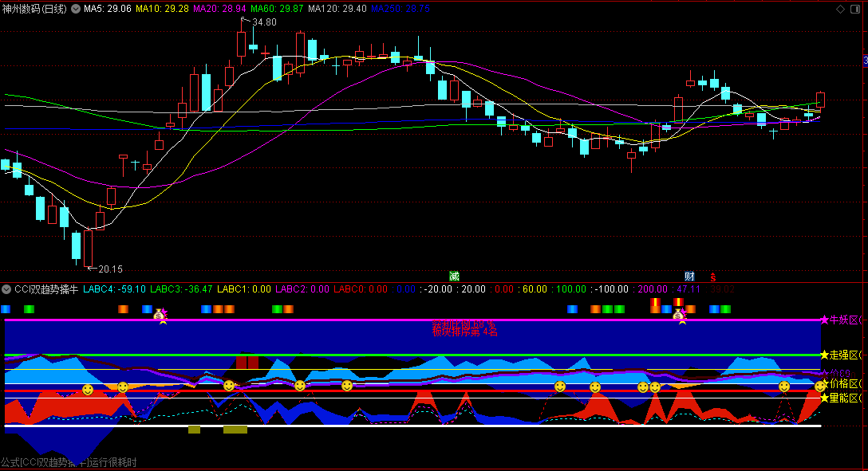Screen dimensions: 868x471
Task: Click the wider olive block on white baseline
Action: (235, 430)
